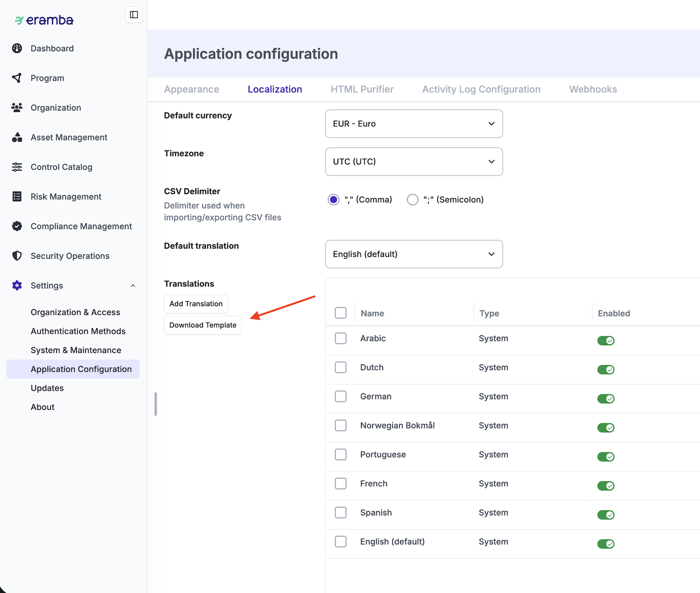Collapse the sidebar with panel toggle icon
The width and height of the screenshot is (700, 593).
pyautogui.click(x=134, y=15)
